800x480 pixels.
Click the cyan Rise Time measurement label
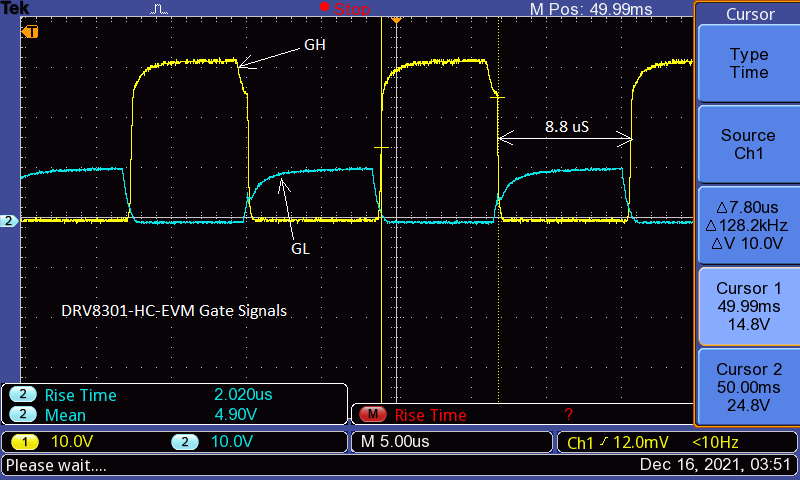(x=81, y=395)
